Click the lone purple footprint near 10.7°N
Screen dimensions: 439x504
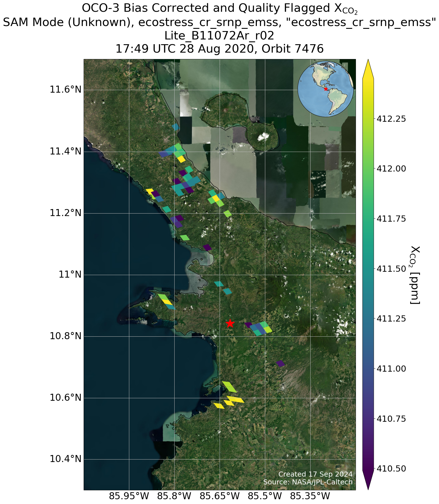click(280, 364)
